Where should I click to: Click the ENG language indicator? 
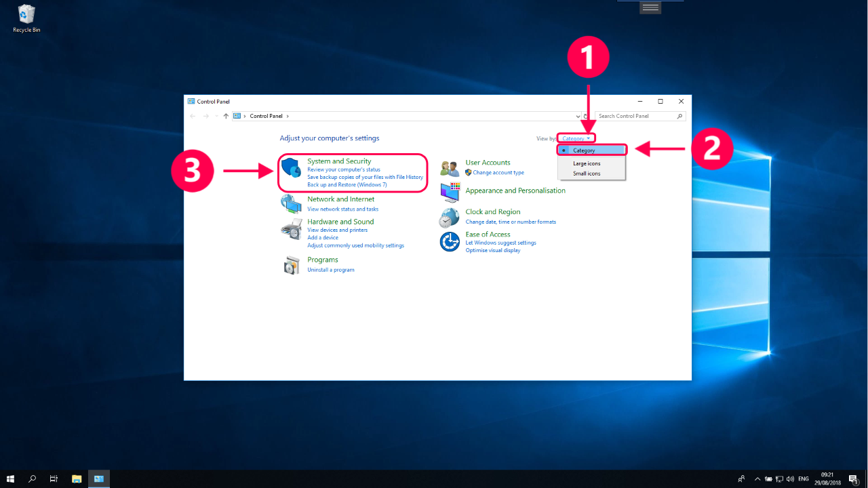click(x=804, y=479)
